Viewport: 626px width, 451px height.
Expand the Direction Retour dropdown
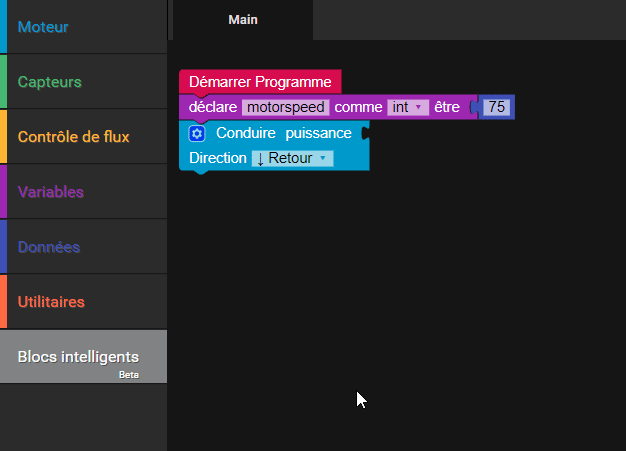292,158
